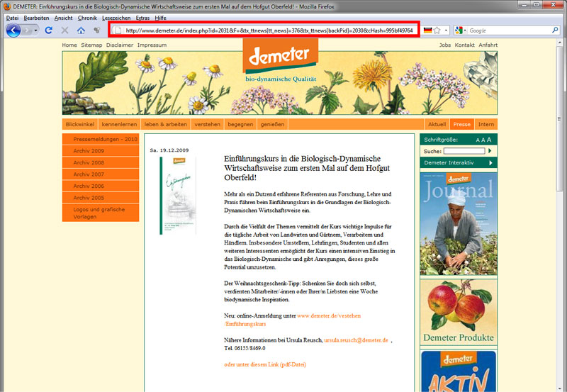Viewport: 567px width, 392px height.
Task: Select the kennenlernen navigation tab
Action: pos(119,124)
